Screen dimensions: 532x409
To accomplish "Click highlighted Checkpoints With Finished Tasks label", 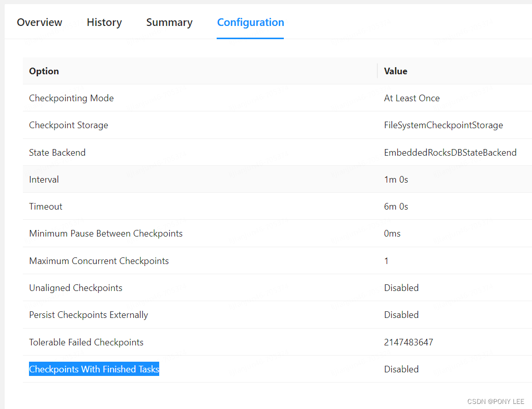I will click(x=94, y=369).
